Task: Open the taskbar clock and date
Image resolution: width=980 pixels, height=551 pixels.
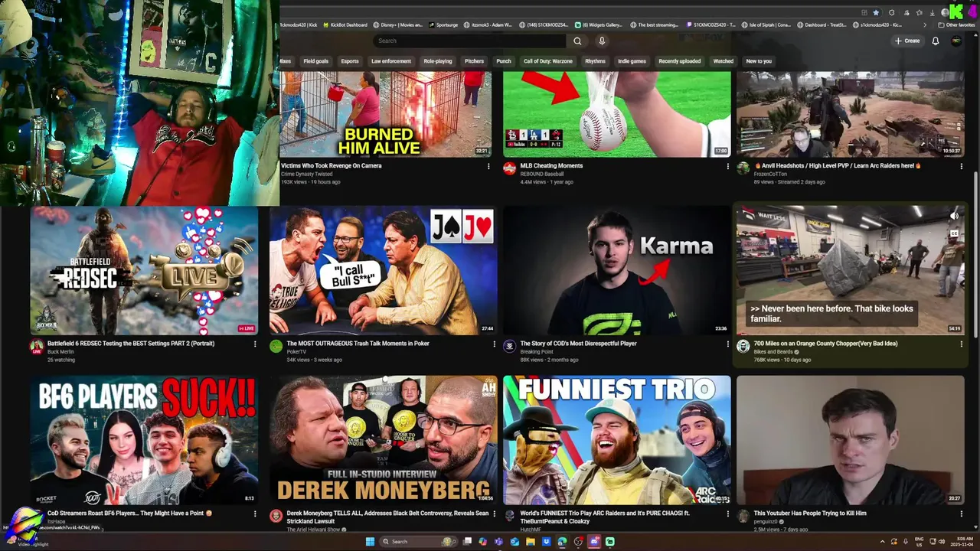Action: click(963, 542)
